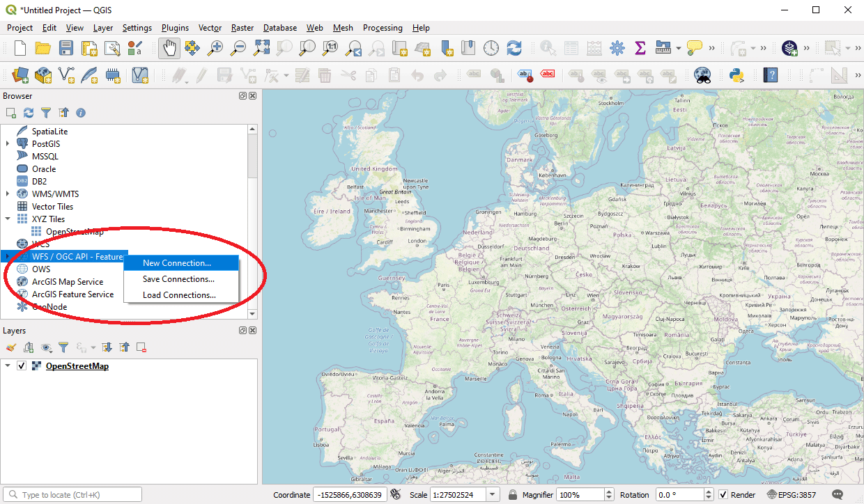Toggle the Render checkbox in status bar
Image resolution: width=864 pixels, height=504 pixels.
(723, 495)
